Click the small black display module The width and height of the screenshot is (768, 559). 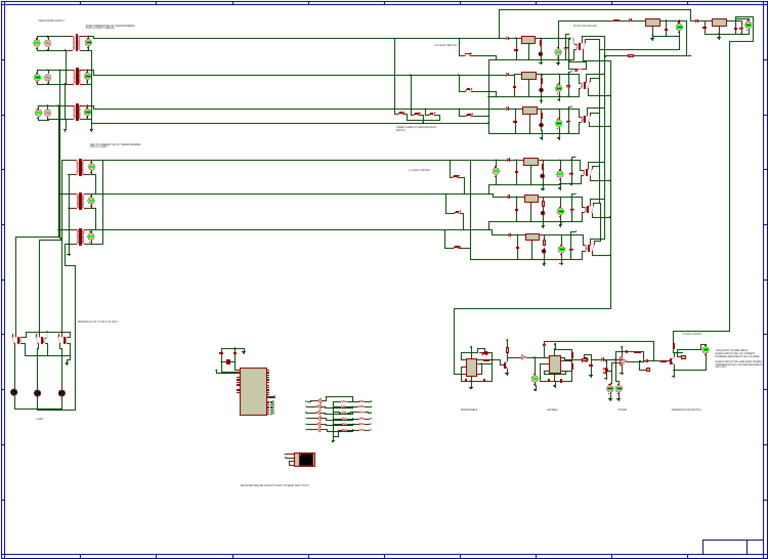pos(305,459)
